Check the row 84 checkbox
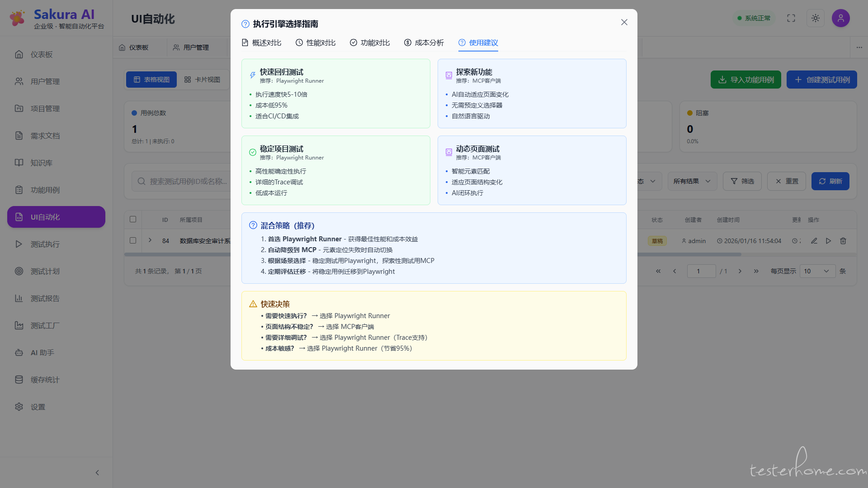 133,240
